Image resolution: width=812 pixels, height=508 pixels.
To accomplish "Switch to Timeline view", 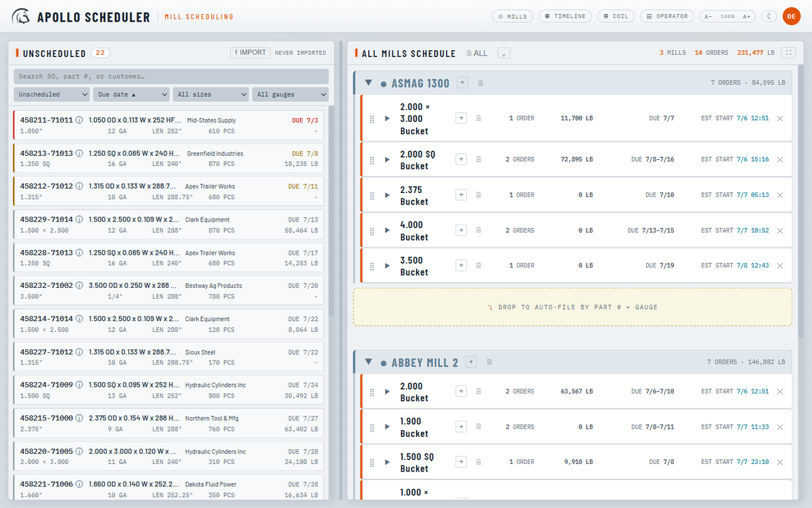I will [x=565, y=16].
